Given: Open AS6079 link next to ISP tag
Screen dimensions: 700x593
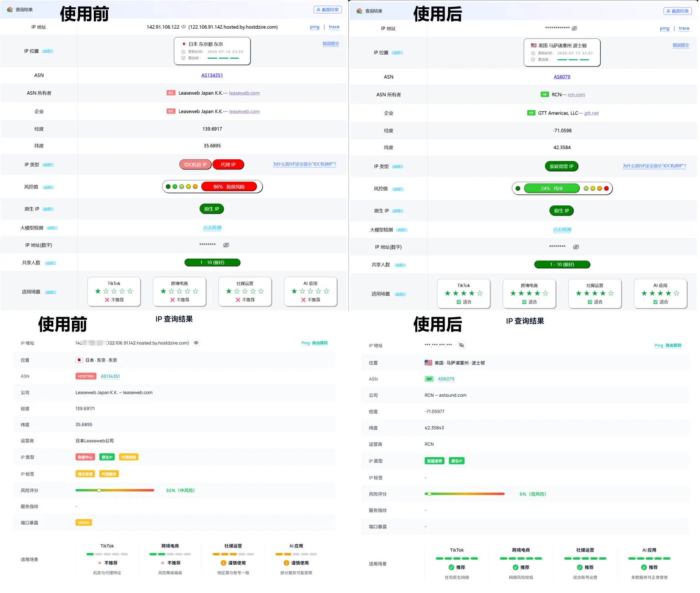Looking at the screenshot, I should (446, 379).
